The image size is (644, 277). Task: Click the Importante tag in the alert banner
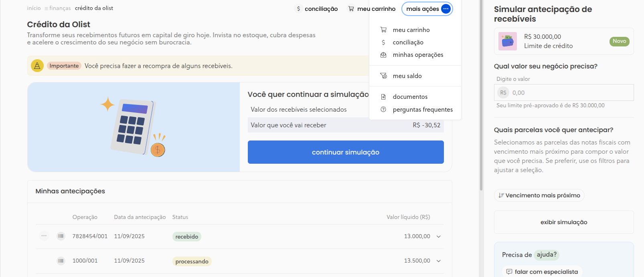(x=64, y=66)
